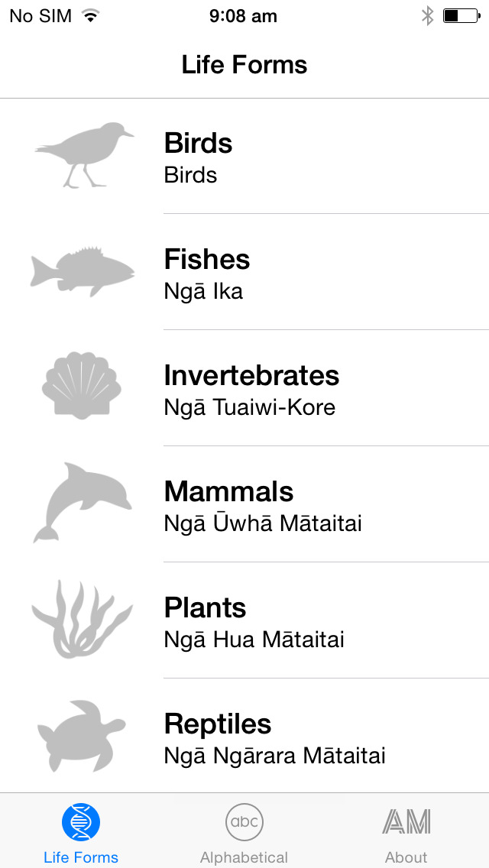Switch to the Alphabetical tab
489x868 pixels.
pyautogui.click(x=244, y=832)
